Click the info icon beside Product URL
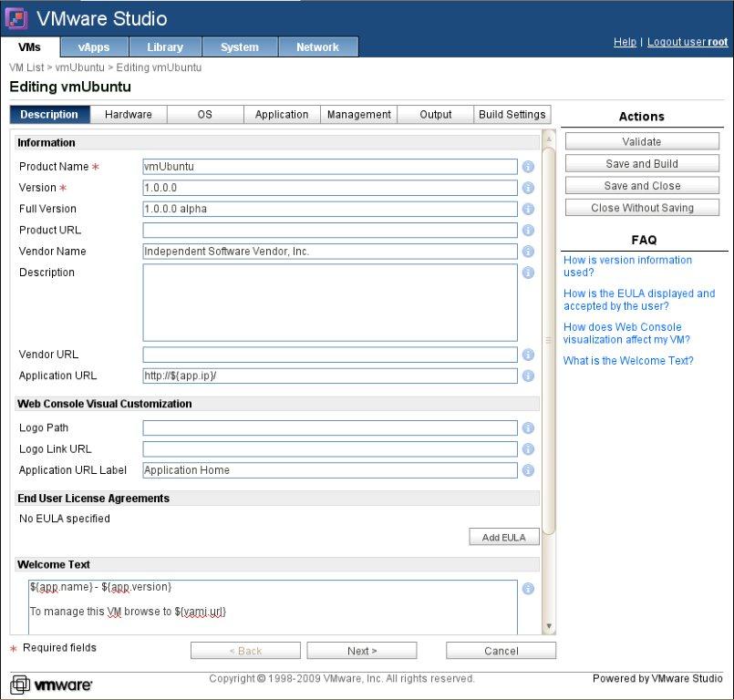Image resolution: width=734 pixels, height=700 pixels. 528,231
